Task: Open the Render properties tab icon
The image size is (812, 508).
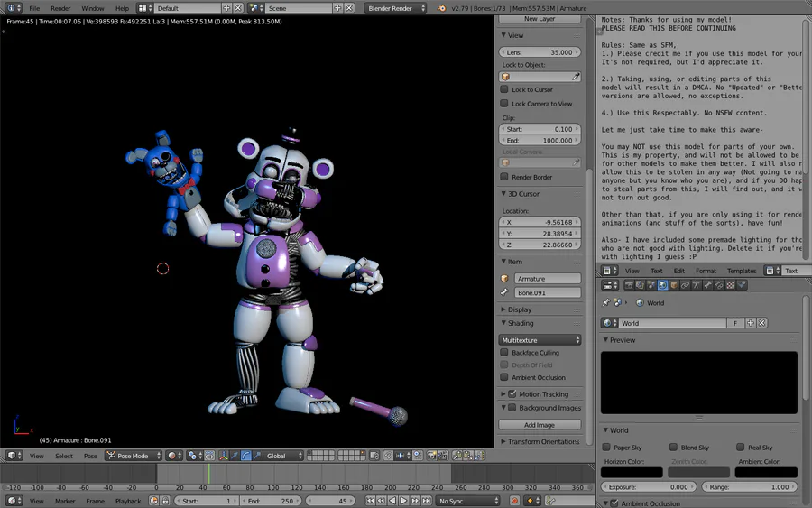Action: click(x=629, y=285)
